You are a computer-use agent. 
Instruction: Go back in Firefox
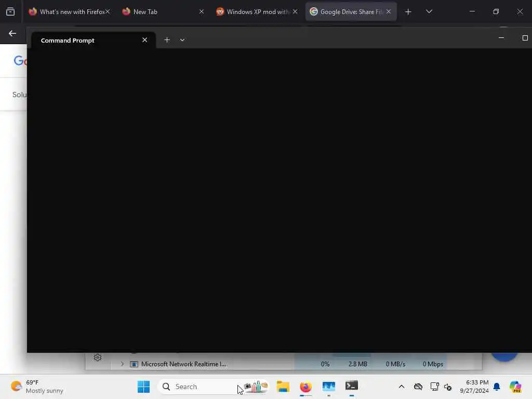click(x=12, y=34)
